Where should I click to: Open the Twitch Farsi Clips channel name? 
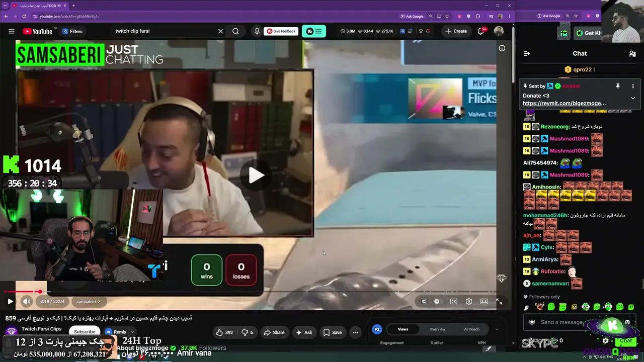point(41,329)
